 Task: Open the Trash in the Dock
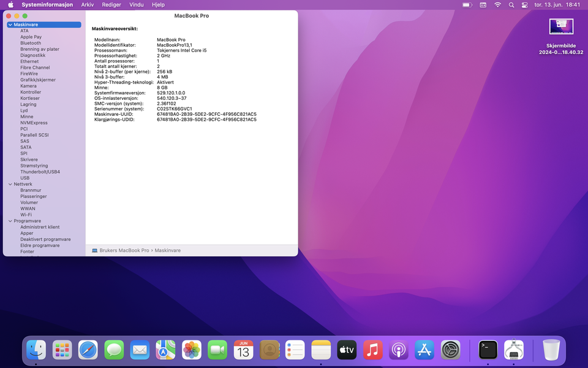pos(551,350)
